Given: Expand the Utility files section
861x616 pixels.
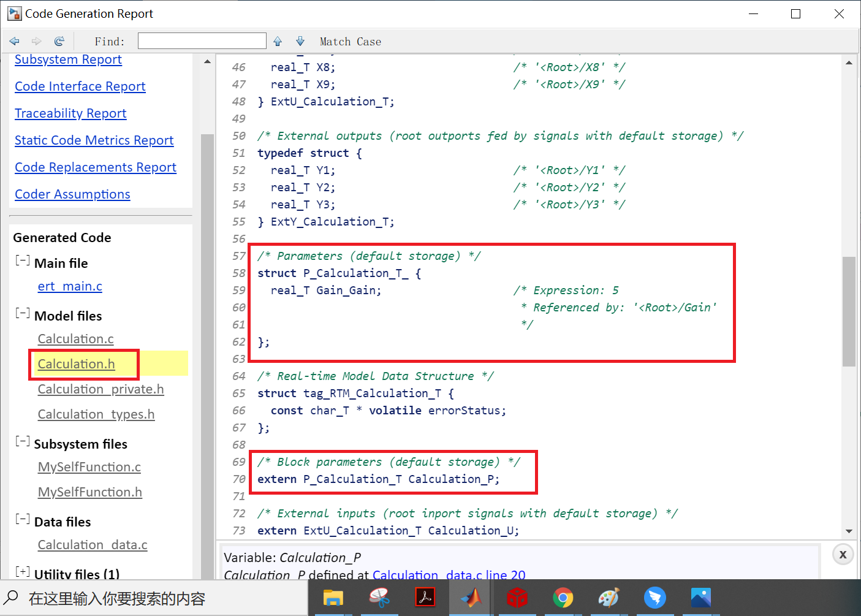Looking at the screenshot, I should coord(22,571).
